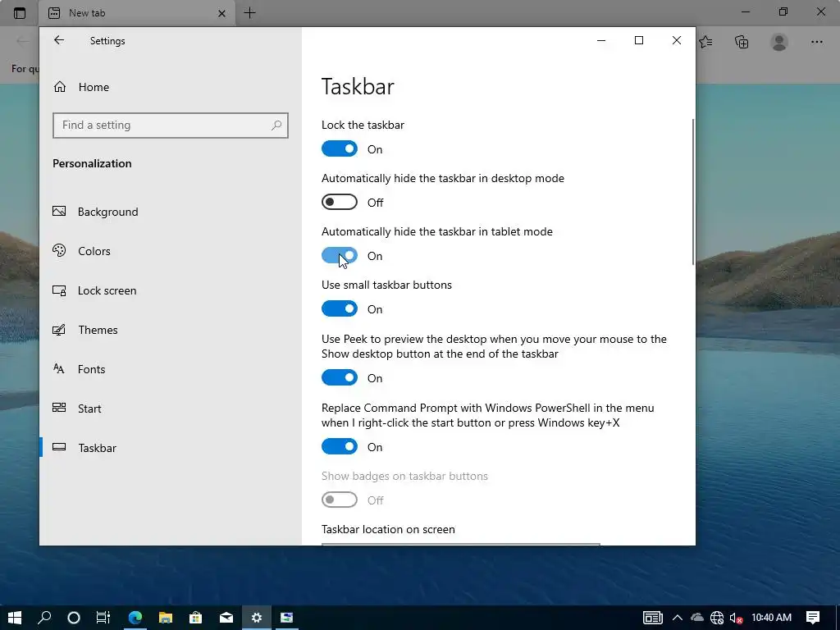Minimize the Settings window
The height and width of the screenshot is (630, 840).
pos(601,40)
